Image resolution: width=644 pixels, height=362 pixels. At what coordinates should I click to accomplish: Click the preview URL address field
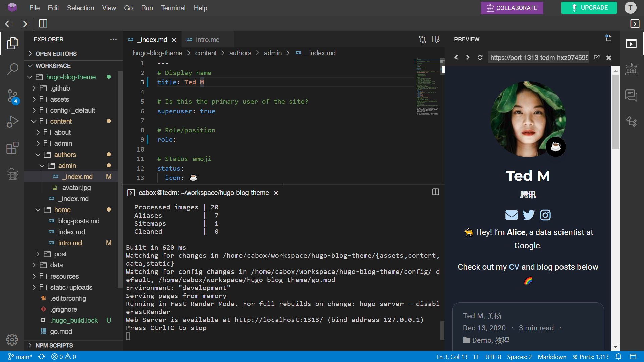(x=539, y=58)
